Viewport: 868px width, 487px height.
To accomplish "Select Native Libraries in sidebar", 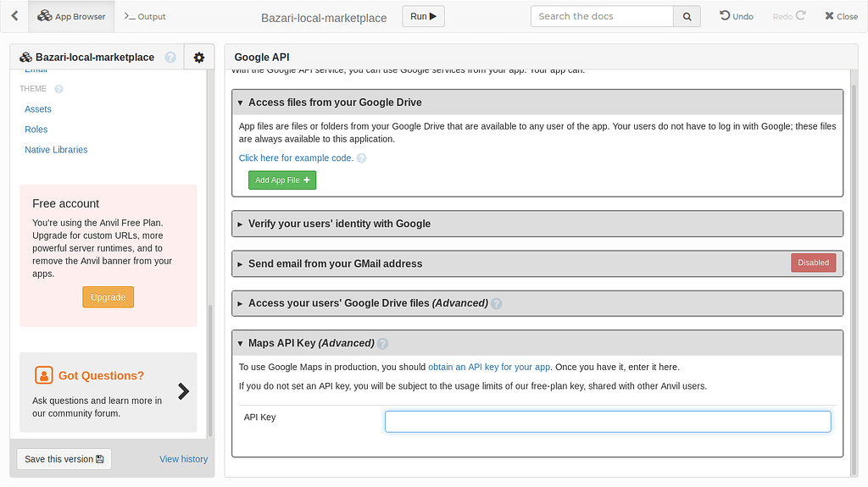I will pos(56,150).
